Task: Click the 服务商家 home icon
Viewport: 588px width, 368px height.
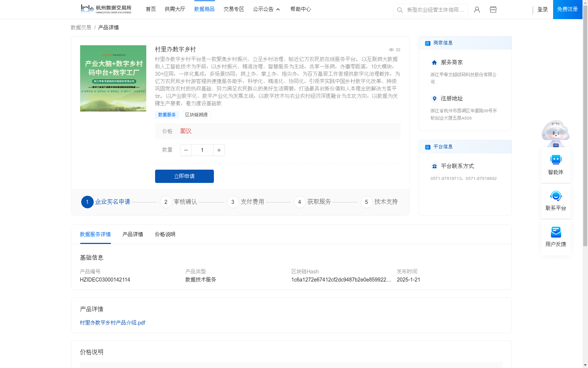Action: pyautogui.click(x=434, y=63)
